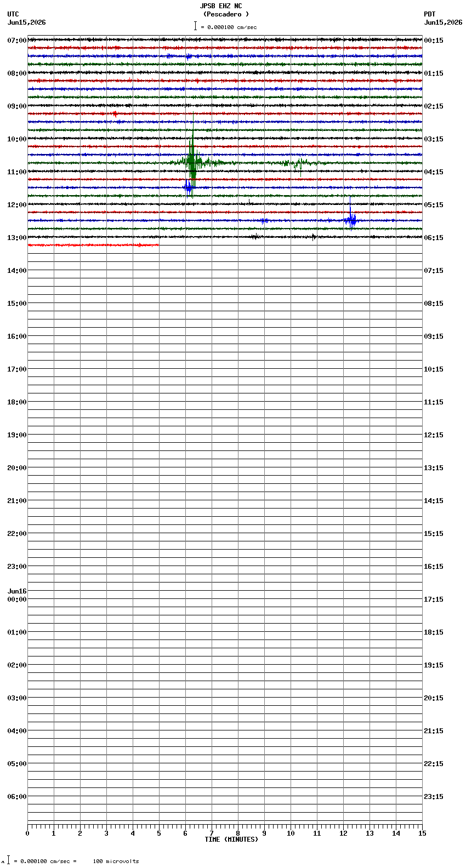Click the 'UTC' header label
466x868 pixels.
click(13, 14)
